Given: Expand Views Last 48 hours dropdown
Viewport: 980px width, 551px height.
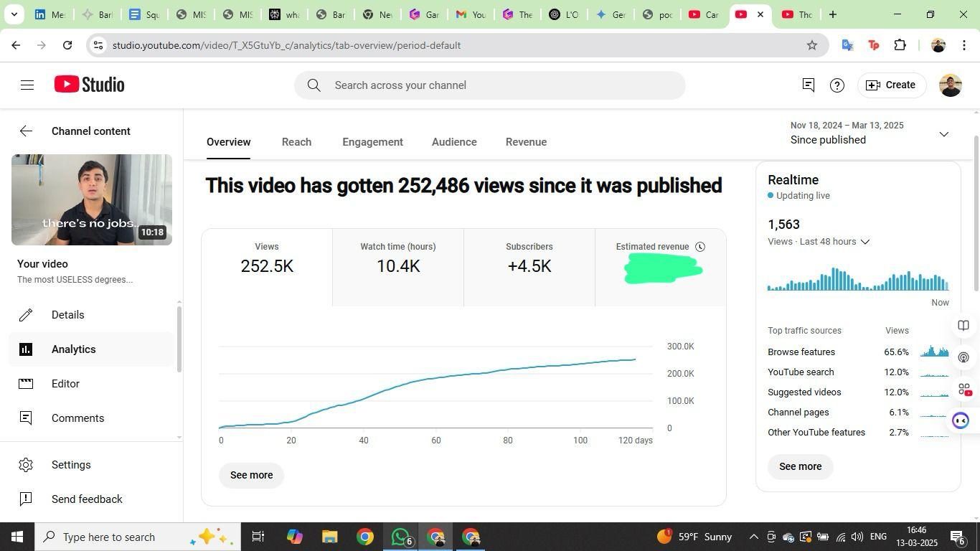Looking at the screenshot, I should coord(864,242).
